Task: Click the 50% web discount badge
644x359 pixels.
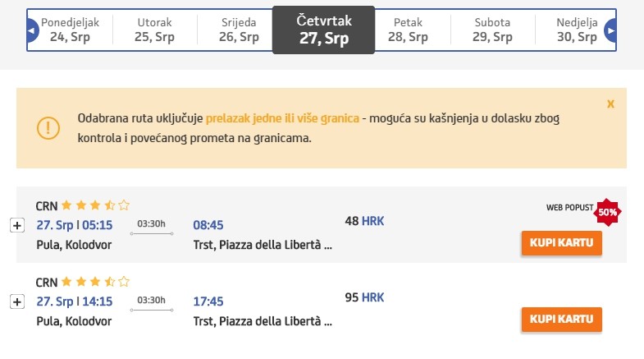Action: (x=608, y=211)
